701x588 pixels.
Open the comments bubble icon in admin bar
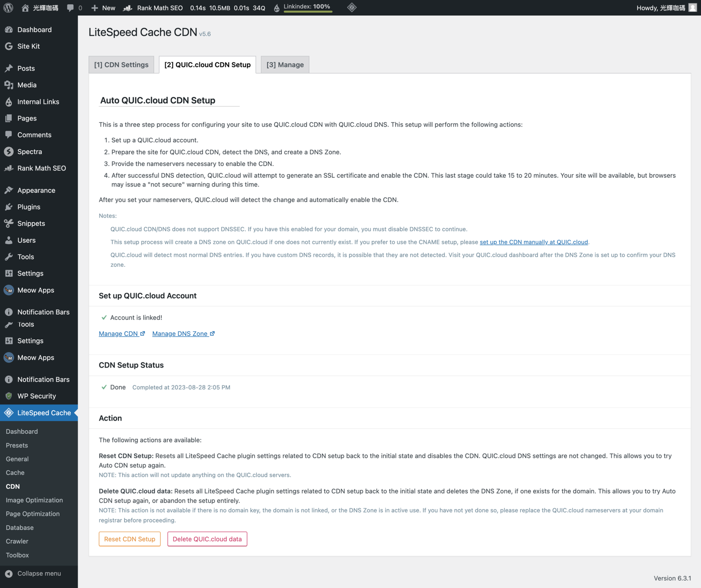[x=70, y=8]
